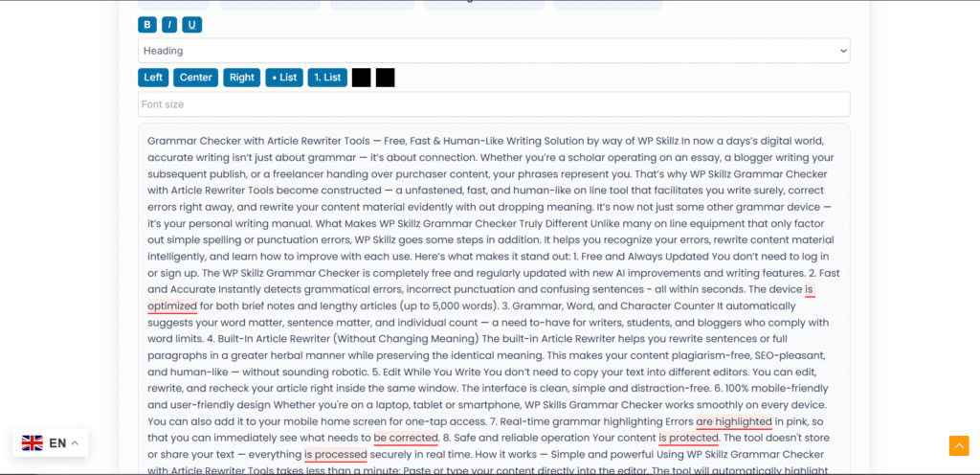Click the Center alignment button
The image size is (980, 475).
(x=195, y=78)
